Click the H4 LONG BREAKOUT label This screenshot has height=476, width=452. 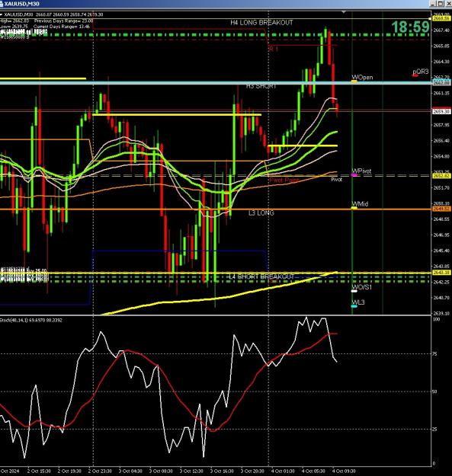pos(261,22)
